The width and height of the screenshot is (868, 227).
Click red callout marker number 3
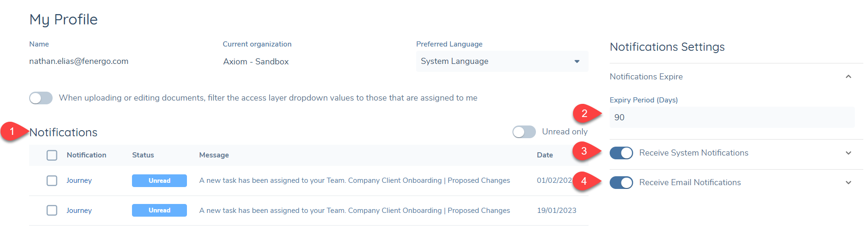pyautogui.click(x=584, y=151)
